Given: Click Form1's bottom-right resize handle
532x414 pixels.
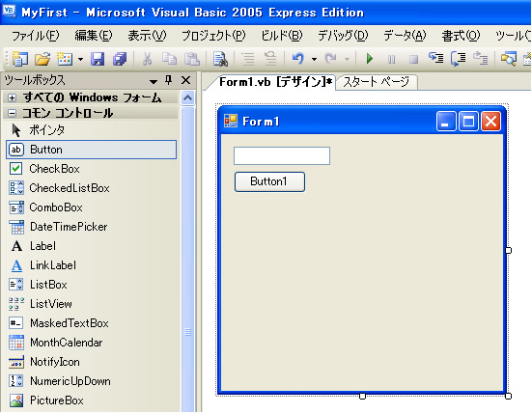Looking at the screenshot, I should coord(508,396).
